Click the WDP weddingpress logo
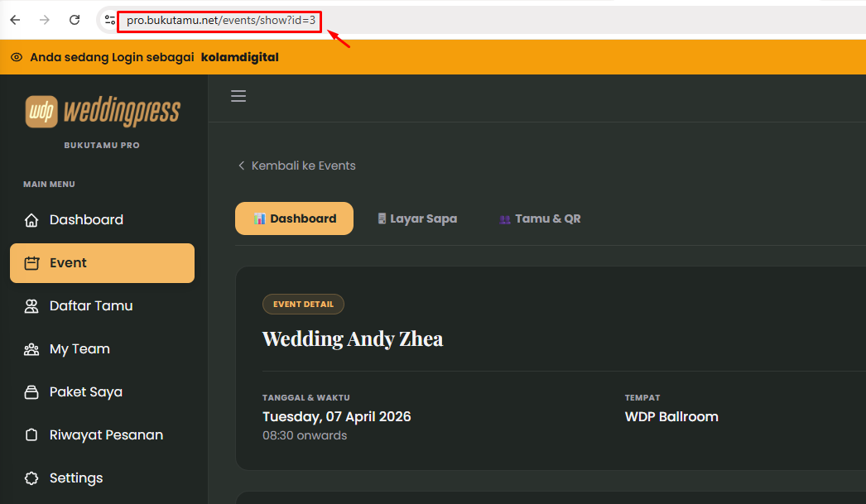This screenshot has height=504, width=866. click(102, 111)
